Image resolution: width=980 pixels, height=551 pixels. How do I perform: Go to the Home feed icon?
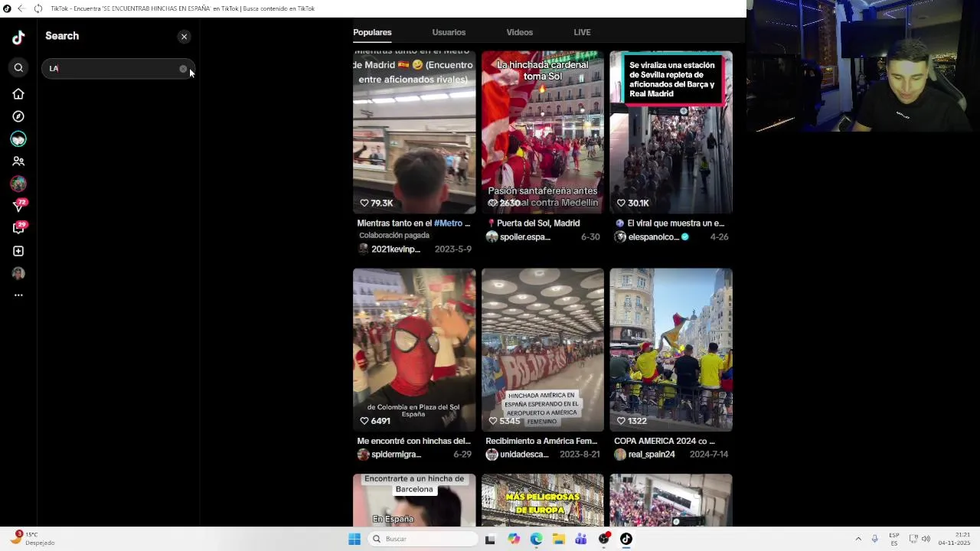coord(18,94)
